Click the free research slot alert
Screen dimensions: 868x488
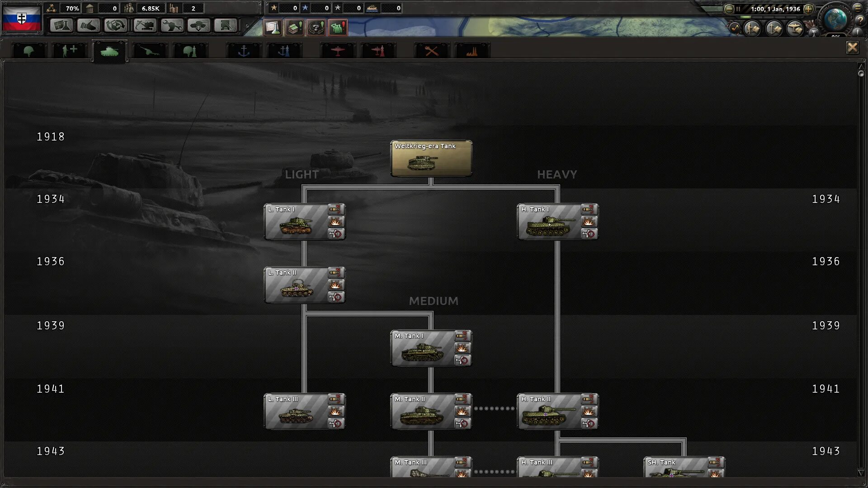(273, 28)
